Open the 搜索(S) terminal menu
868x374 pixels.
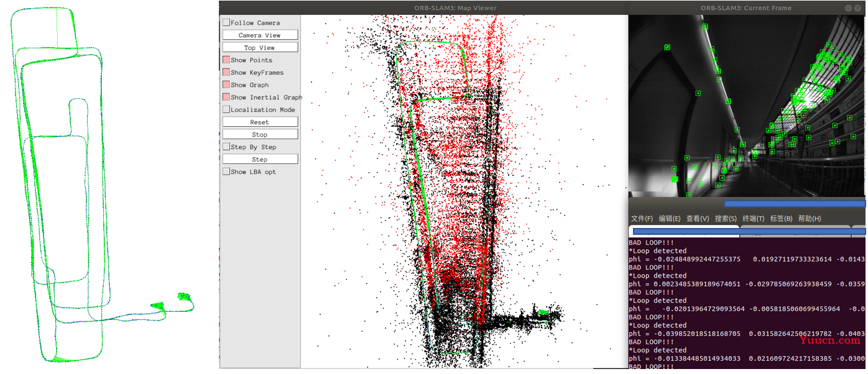(x=726, y=219)
